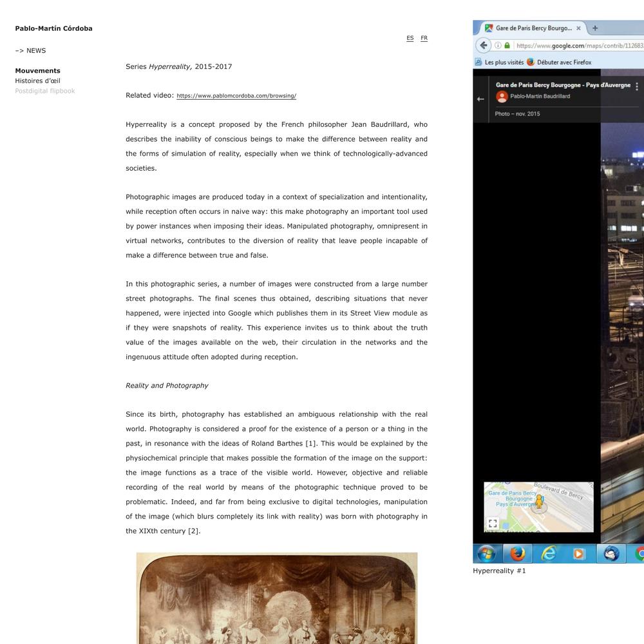The image size is (644, 644).
Task: Open the pablomcordoba.com/browsing video link
Action: (x=236, y=96)
